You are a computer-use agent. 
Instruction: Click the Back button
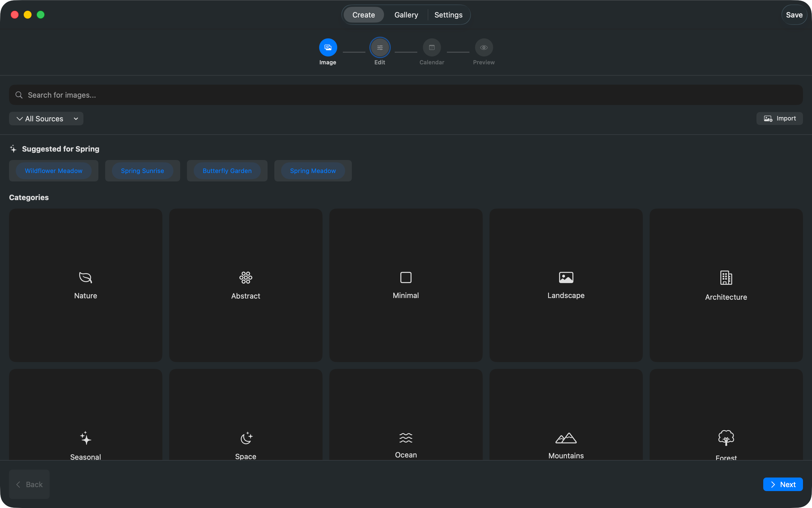pyautogui.click(x=30, y=484)
